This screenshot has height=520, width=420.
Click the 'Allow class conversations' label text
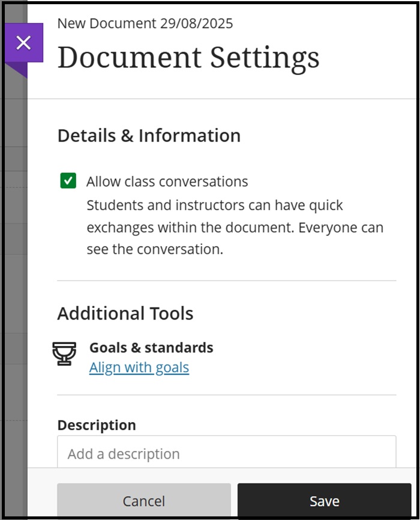(167, 181)
